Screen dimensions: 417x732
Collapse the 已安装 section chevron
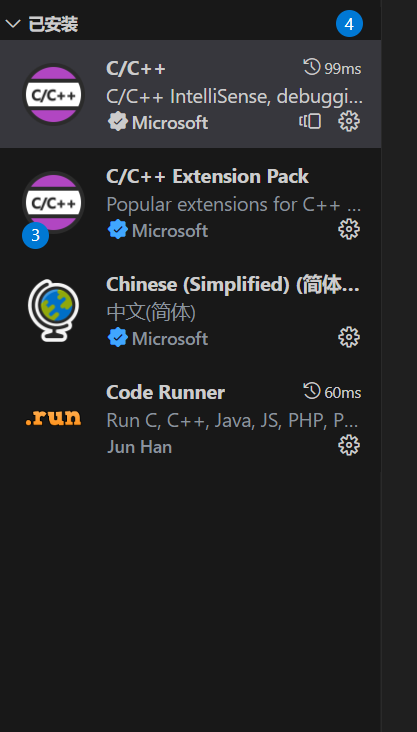[x=12, y=24]
